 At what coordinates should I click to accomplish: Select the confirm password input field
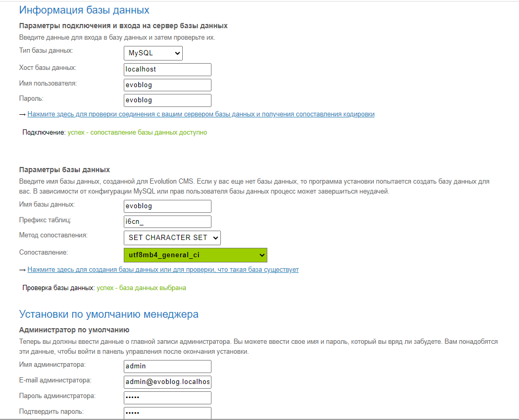(167, 413)
